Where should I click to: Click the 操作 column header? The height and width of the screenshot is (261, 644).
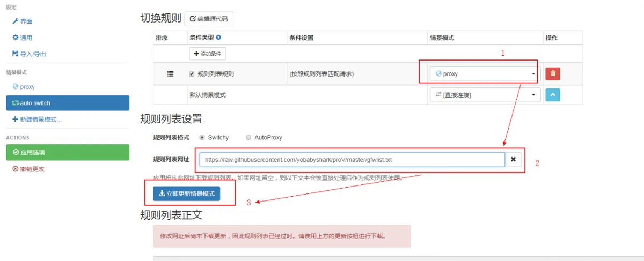[552, 38]
